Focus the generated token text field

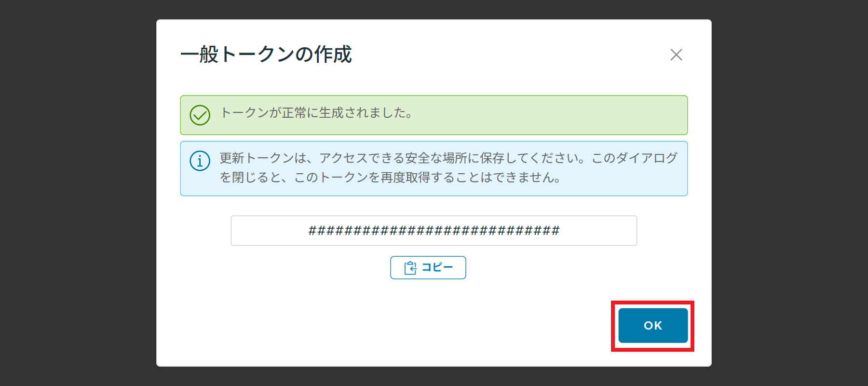point(434,231)
